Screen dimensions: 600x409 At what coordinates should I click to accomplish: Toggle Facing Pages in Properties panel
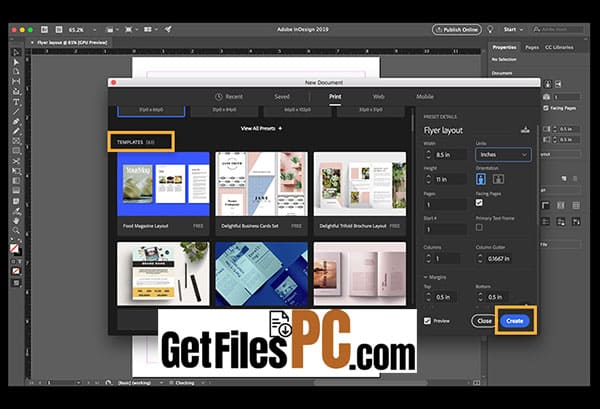(546, 108)
